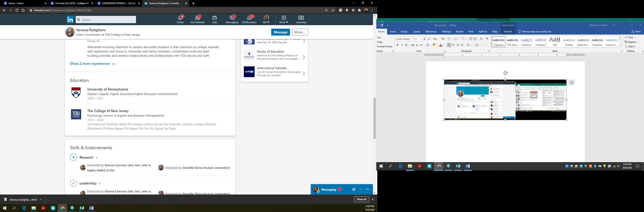
Task: Open the Me dropdown menu
Action: [266, 19]
